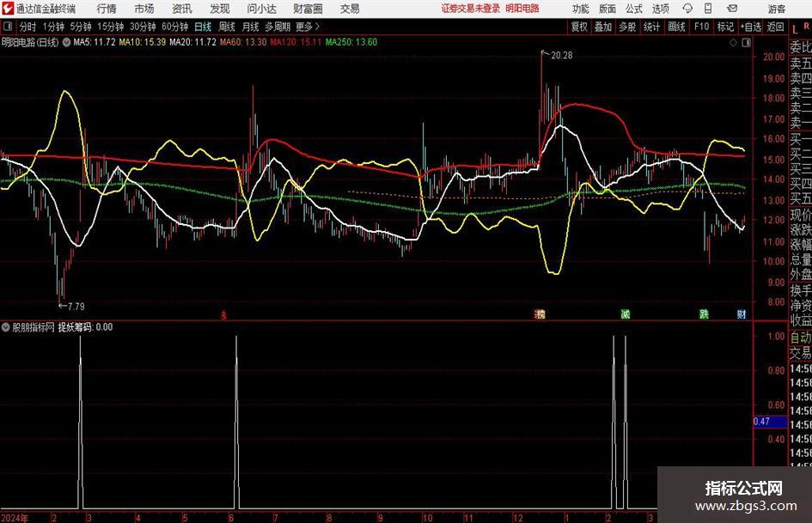812x523 pixels.
Task: Open the 交易 menu
Action: point(350,9)
